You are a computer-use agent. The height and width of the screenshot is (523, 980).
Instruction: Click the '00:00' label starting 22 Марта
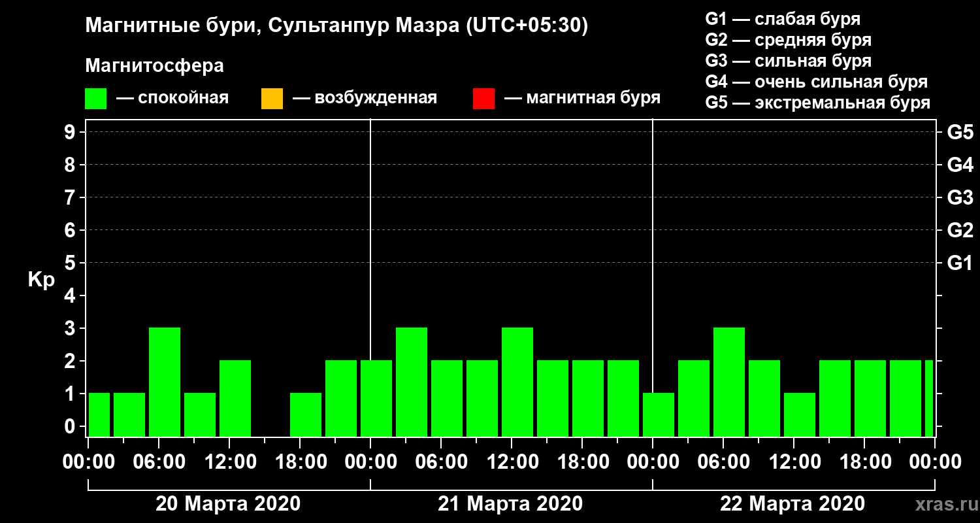click(x=653, y=462)
